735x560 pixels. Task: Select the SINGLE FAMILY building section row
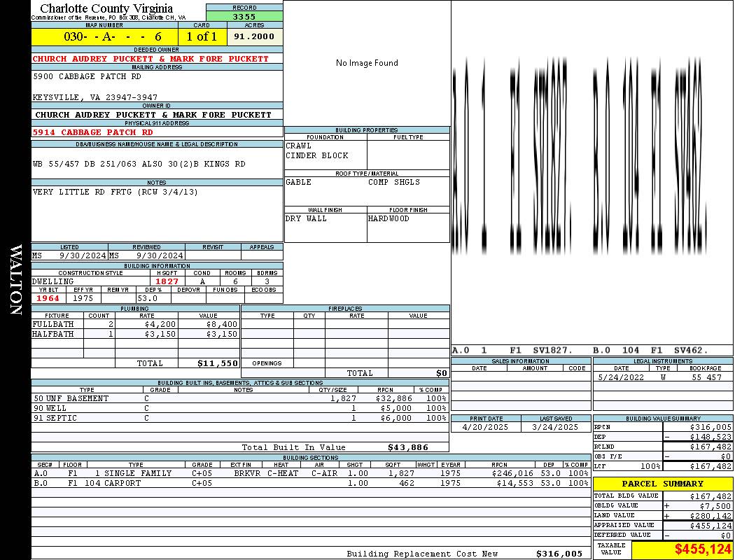pos(311,473)
